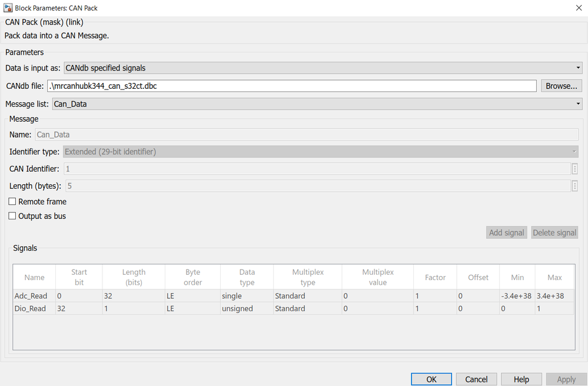Click the Simulink icon in the title bar

click(x=8, y=8)
